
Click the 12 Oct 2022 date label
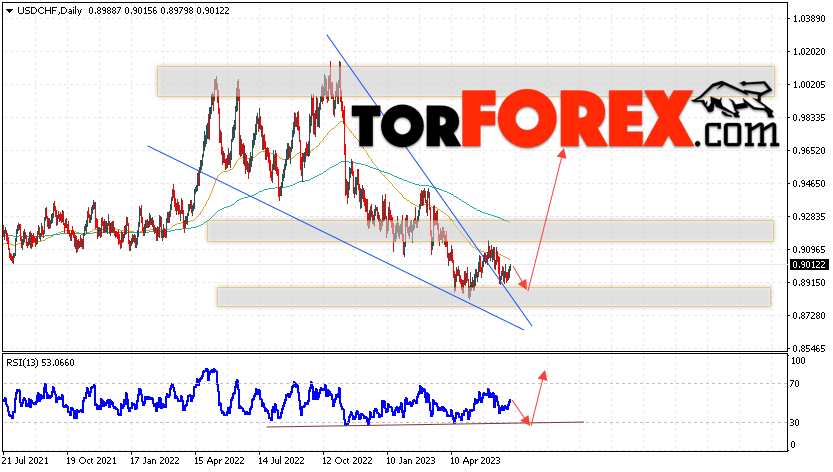click(347, 460)
